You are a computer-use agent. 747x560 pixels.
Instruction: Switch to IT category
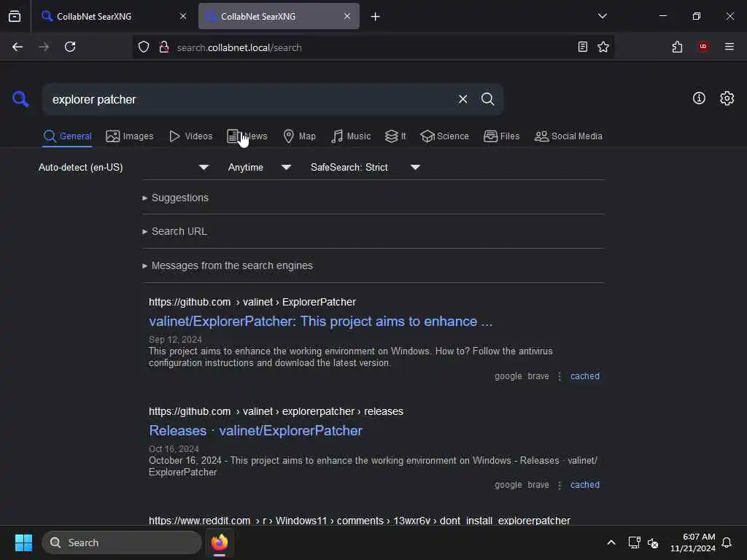pyautogui.click(x=395, y=136)
